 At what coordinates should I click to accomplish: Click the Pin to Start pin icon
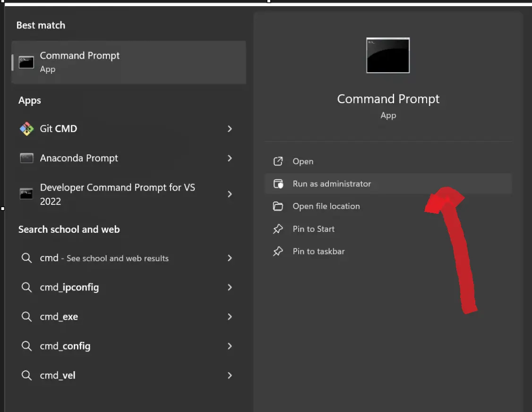click(x=278, y=229)
